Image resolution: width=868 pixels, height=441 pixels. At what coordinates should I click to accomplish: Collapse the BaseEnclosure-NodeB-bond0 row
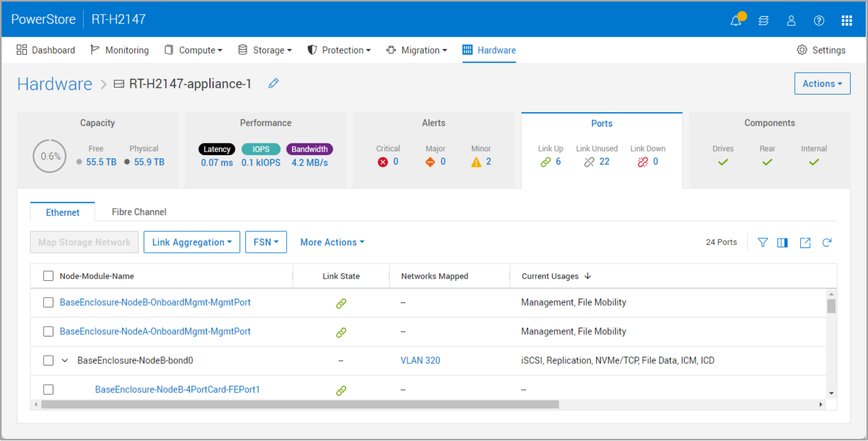tap(65, 361)
